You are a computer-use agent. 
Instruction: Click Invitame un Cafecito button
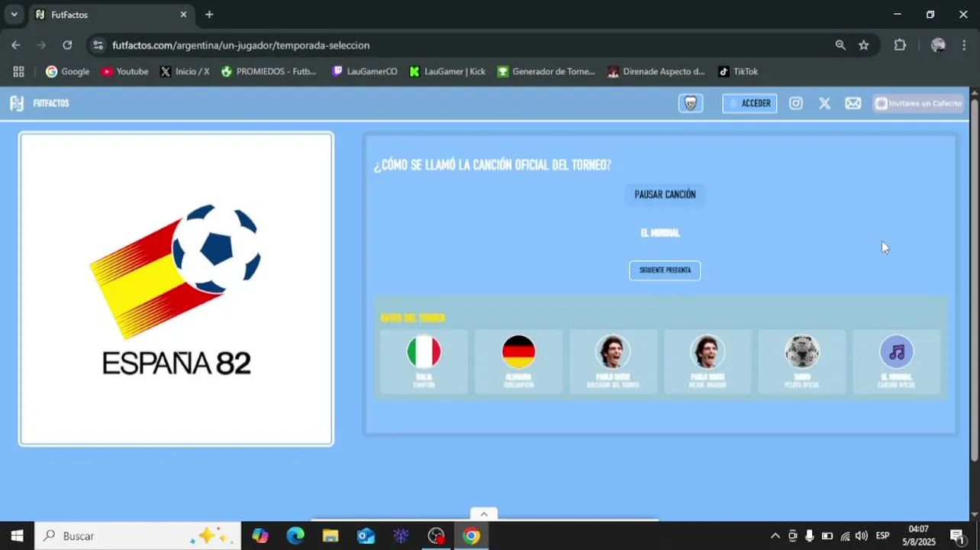tap(918, 103)
